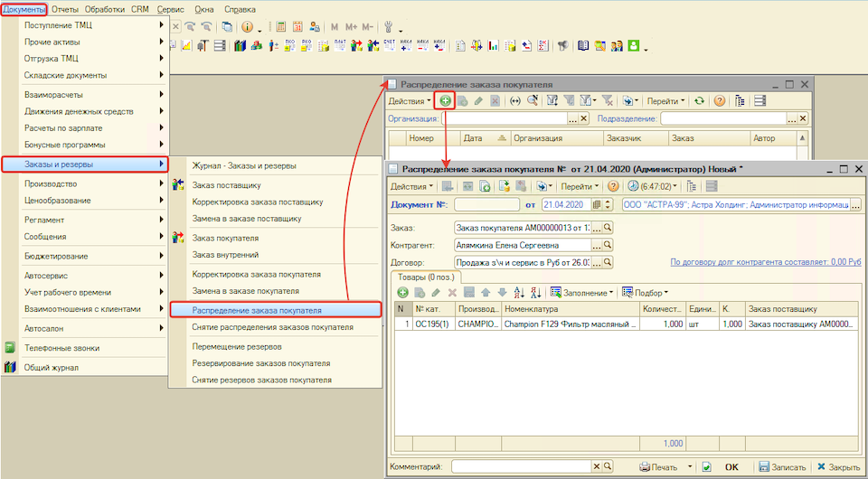868x479 pixels.
Task: Click the Записать button
Action: [x=781, y=467]
